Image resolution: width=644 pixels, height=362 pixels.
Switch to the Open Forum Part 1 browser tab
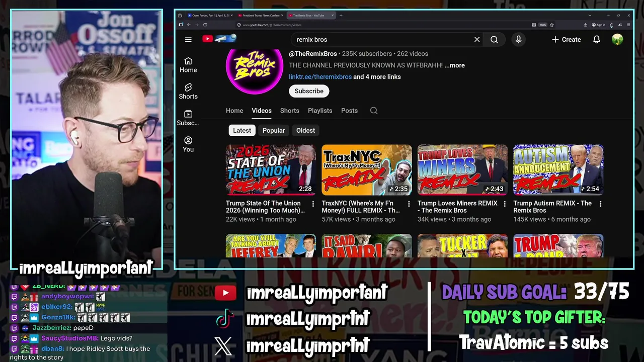pyautogui.click(x=210, y=16)
